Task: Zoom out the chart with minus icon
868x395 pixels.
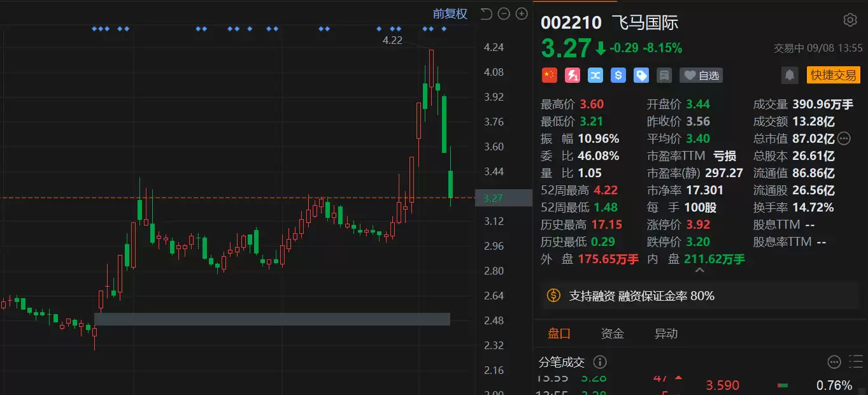Action: [x=504, y=13]
